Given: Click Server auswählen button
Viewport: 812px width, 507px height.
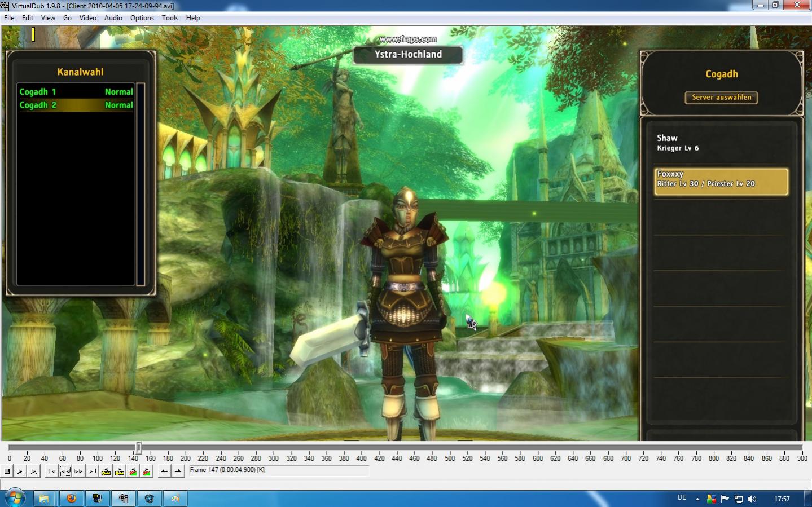Looking at the screenshot, I should (x=721, y=98).
